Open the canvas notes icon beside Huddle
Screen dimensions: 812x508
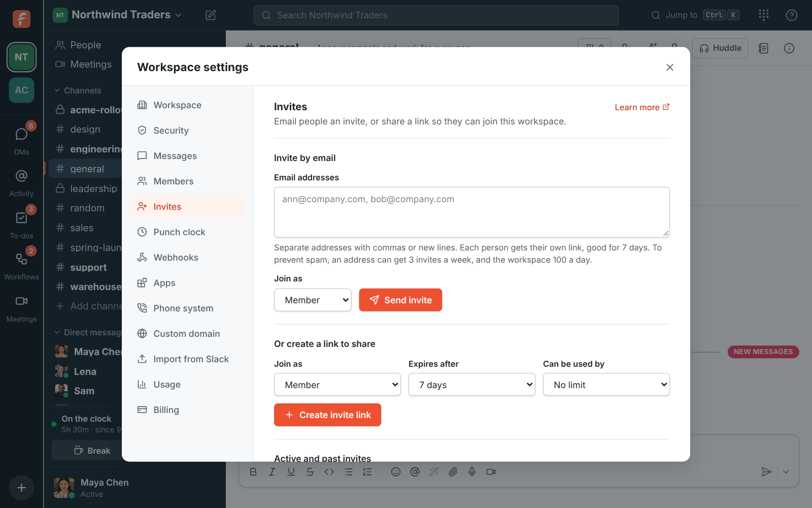pyautogui.click(x=763, y=48)
